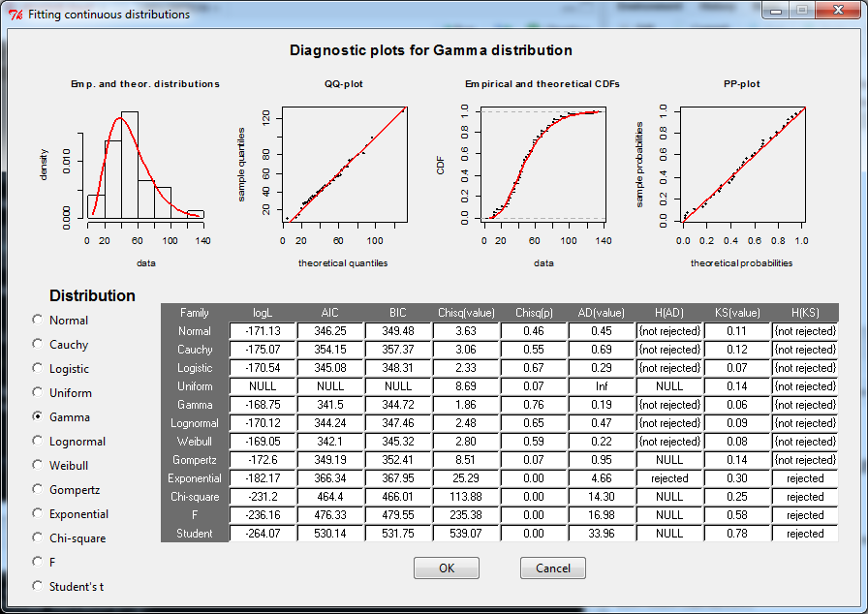Viewport: 868px width, 614px height.
Task: Select the Student's t distribution
Action: tap(37, 586)
